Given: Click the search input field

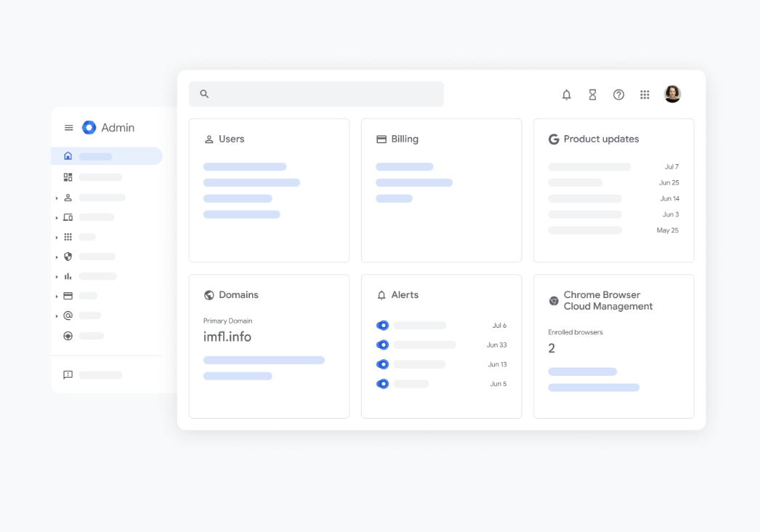Looking at the screenshot, I should pyautogui.click(x=316, y=94).
